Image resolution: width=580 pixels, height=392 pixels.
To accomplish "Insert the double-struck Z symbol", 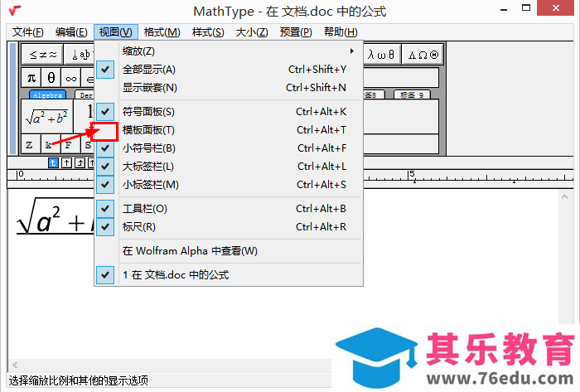I will pyautogui.click(x=29, y=144).
